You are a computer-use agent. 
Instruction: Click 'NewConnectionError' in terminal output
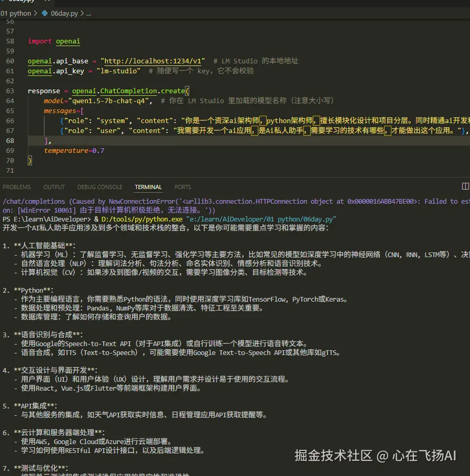(142, 202)
